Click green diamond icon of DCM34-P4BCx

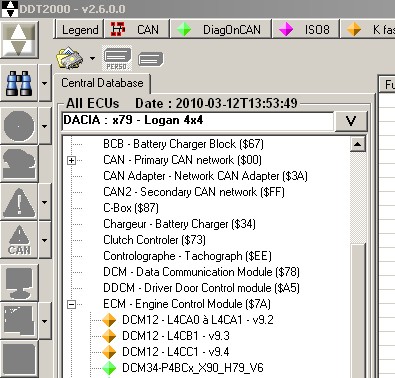pos(109,368)
